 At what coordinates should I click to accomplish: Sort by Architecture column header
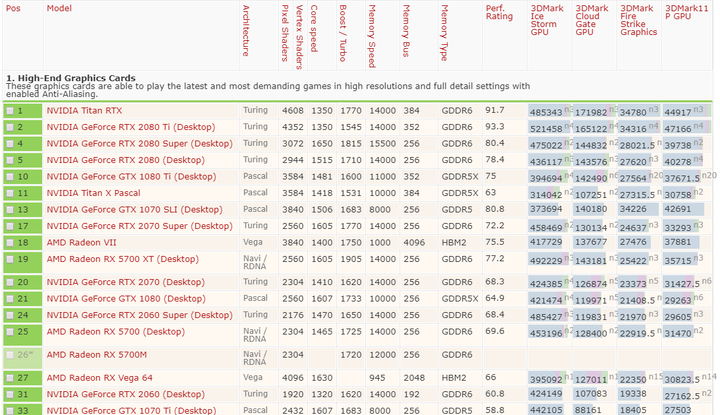[x=246, y=30]
